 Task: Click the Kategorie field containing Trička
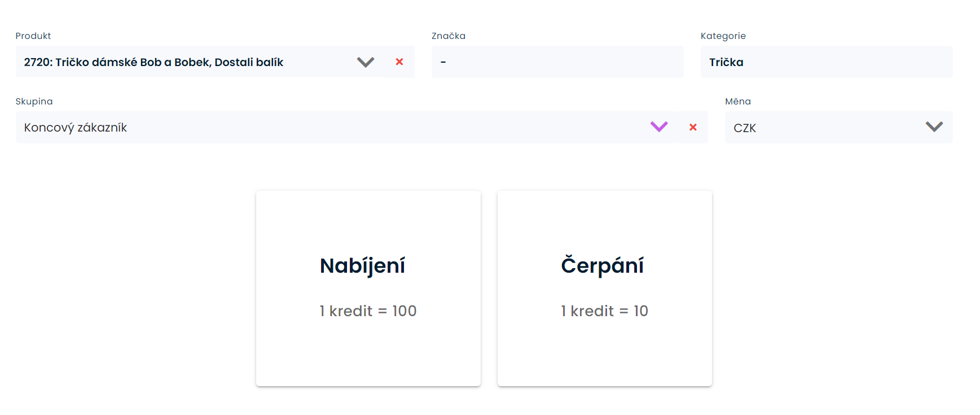[x=826, y=62]
